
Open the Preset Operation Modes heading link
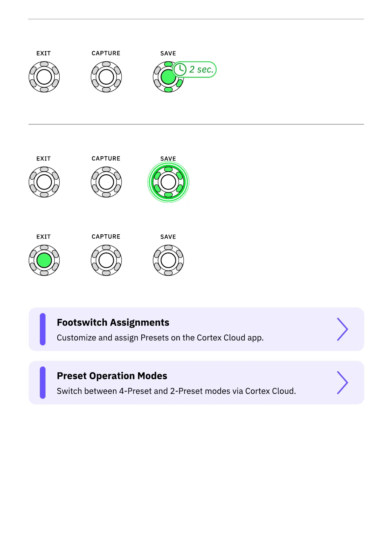coord(112,376)
